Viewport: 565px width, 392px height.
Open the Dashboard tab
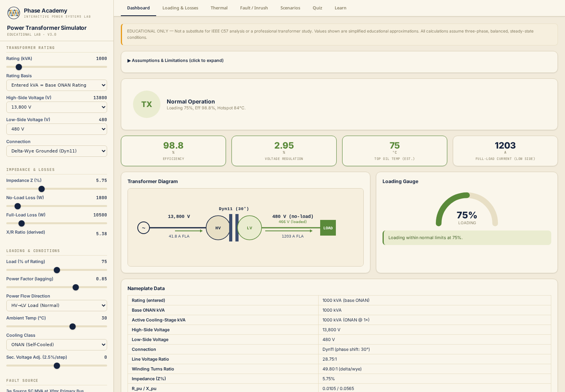(x=139, y=8)
